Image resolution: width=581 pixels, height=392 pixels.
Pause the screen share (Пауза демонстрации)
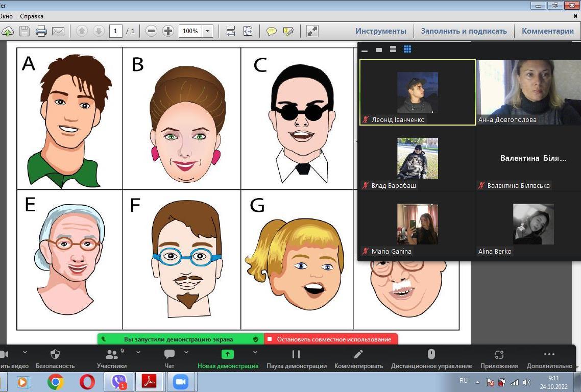click(x=296, y=354)
